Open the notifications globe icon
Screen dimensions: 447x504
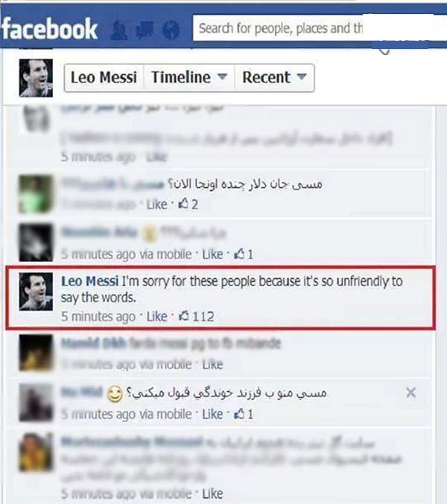click(171, 30)
